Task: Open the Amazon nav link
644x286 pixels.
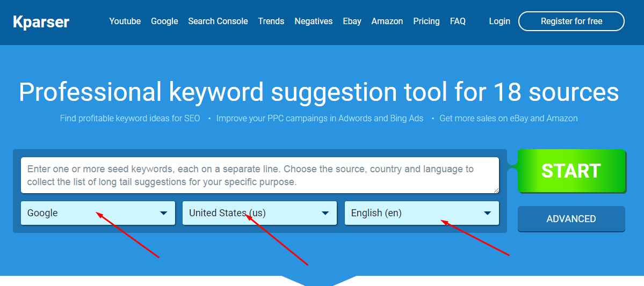Action: [387, 21]
